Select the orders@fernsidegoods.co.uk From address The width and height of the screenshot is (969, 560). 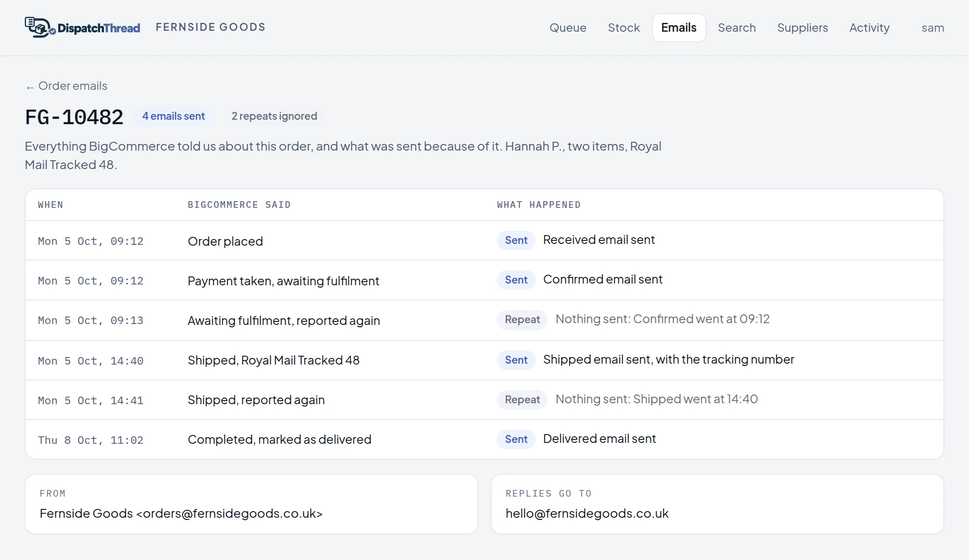[x=181, y=513]
